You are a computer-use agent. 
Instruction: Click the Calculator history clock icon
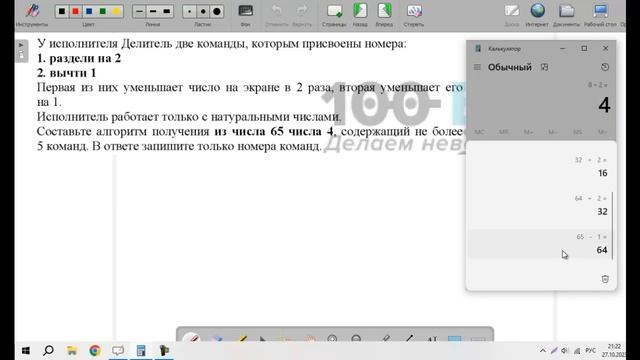tap(605, 67)
